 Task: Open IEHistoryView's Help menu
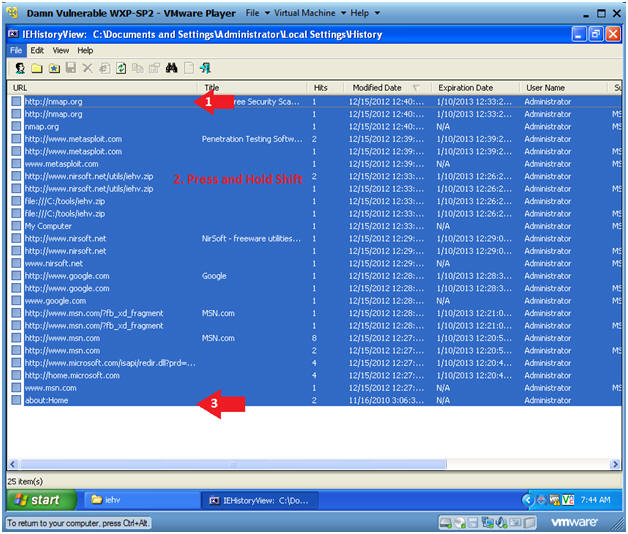click(x=85, y=50)
